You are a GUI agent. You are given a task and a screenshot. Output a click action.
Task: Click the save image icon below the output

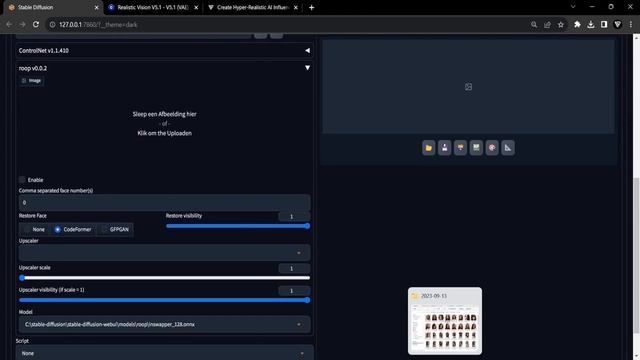444,148
